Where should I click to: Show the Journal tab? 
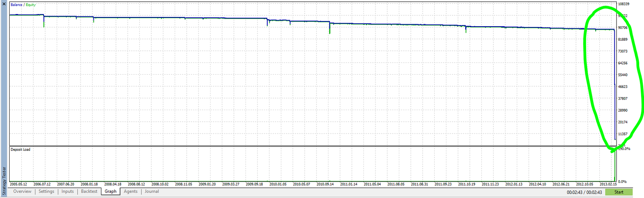[x=152, y=192]
